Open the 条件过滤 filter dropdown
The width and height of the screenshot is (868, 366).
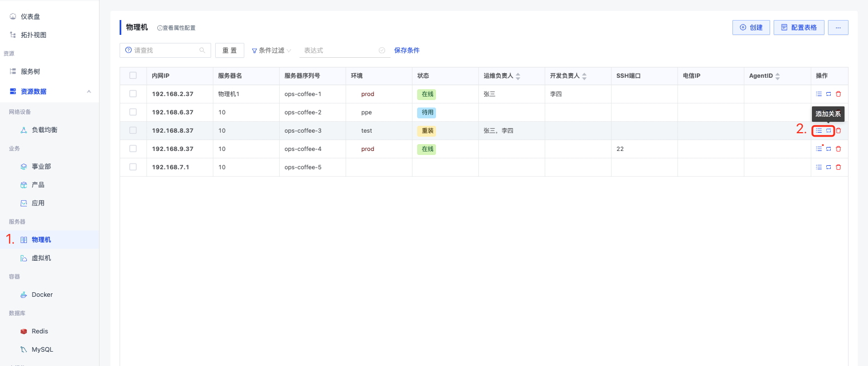(x=271, y=50)
